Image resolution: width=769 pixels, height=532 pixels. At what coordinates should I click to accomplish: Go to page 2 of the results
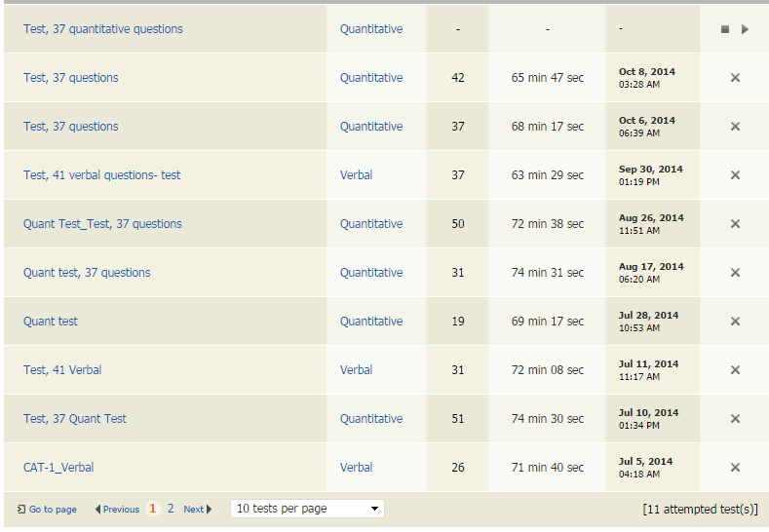[171, 509]
